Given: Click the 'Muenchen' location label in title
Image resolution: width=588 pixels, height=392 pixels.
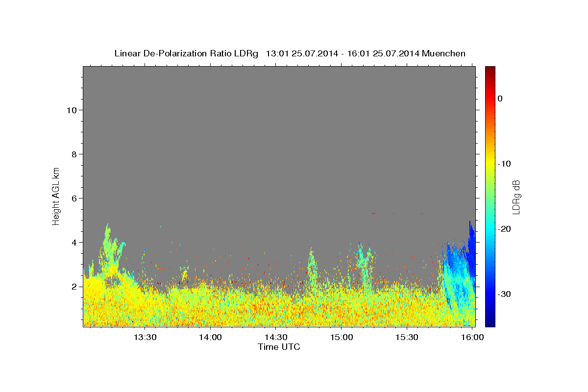Looking at the screenshot, I should (443, 53).
